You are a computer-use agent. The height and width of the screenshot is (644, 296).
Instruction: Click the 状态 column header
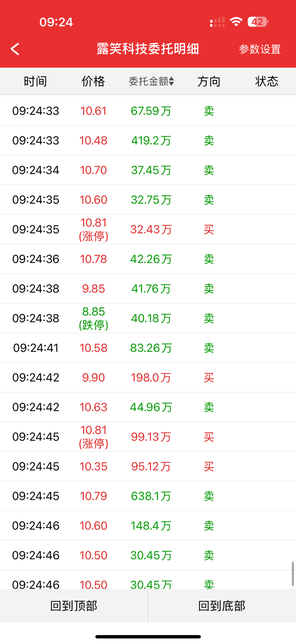click(267, 81)
